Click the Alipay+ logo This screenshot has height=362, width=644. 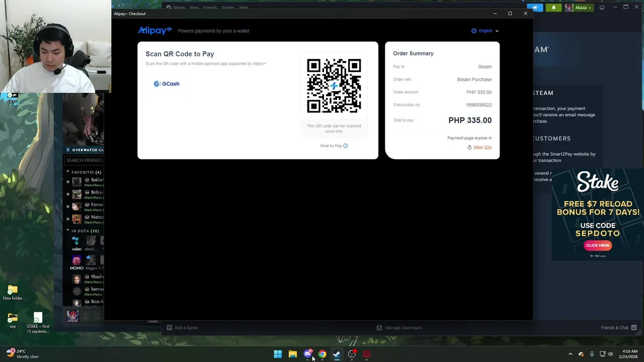(155, 31)
